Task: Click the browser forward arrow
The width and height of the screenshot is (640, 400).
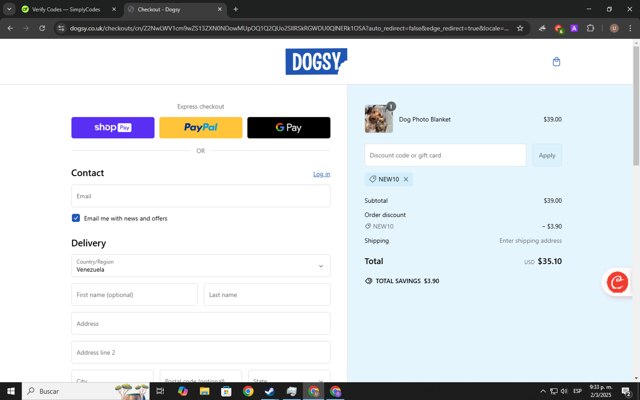Action: click(26, 28)
